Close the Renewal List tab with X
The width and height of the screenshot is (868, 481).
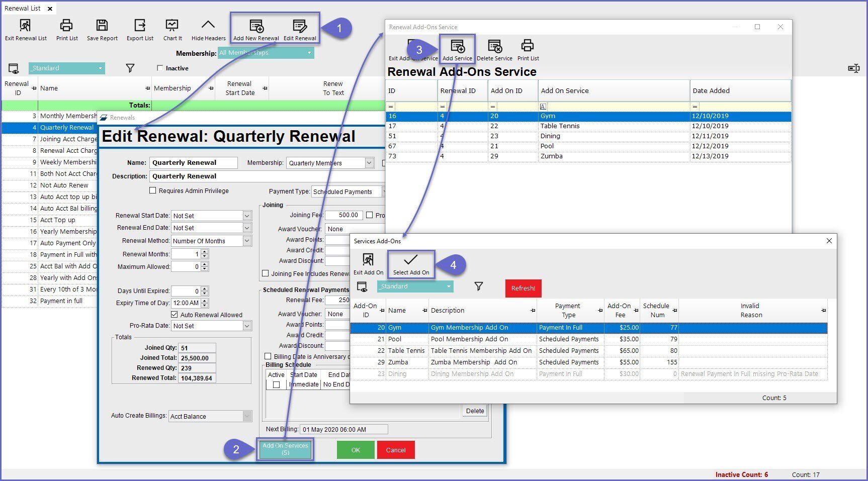pyautogui.click(x=50, y=9)
